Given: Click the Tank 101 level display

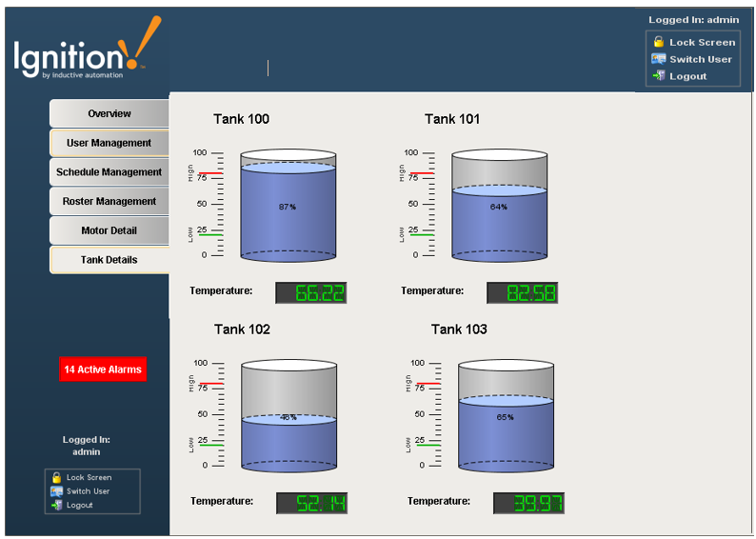Looking at the screenshot, I should [499, 206].
